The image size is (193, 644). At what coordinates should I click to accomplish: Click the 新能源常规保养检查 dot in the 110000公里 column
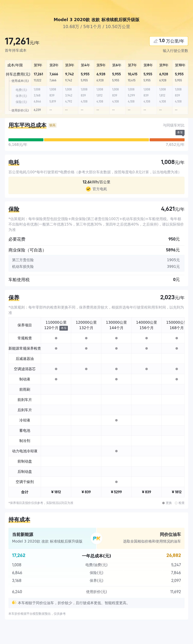(56, 349)
